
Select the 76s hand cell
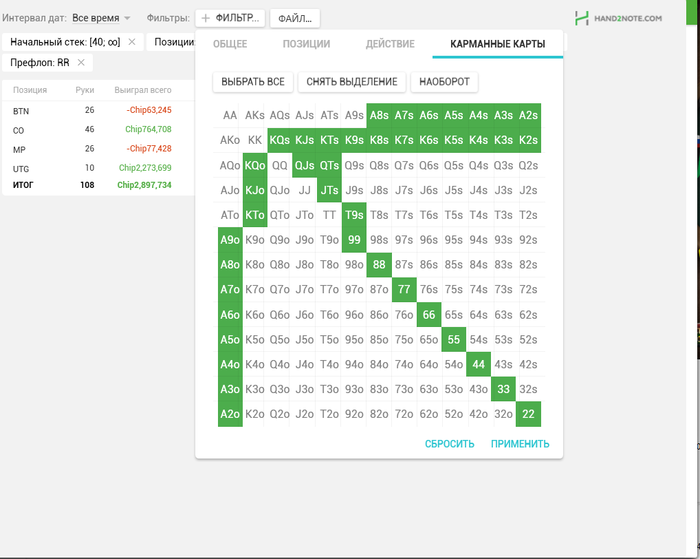[x=429, y=289]
